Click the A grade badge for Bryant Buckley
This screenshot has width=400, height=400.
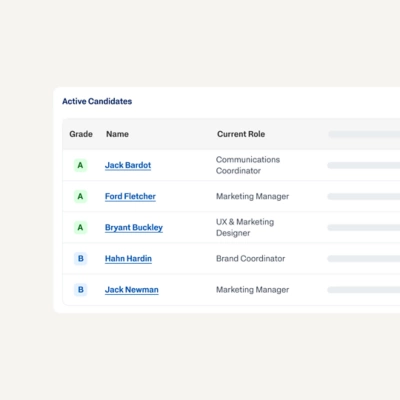click(x=80, y=228)
